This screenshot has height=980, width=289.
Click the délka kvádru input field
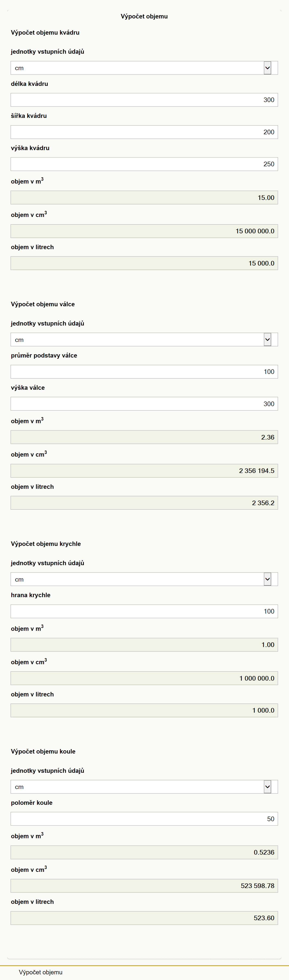144,100
